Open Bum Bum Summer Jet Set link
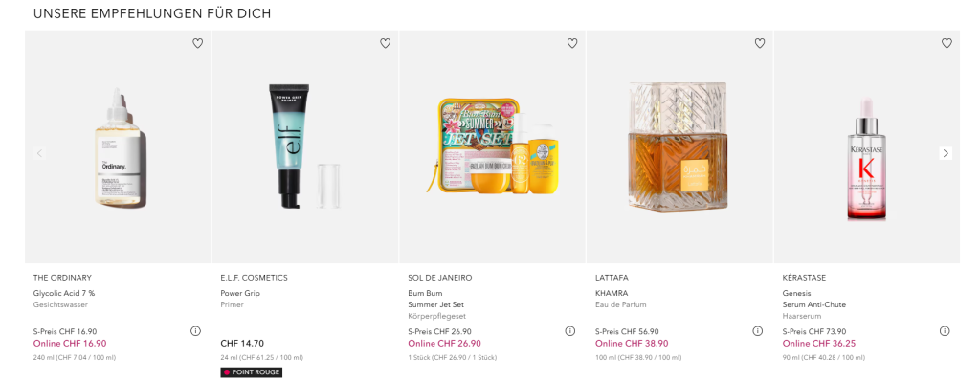Image resolution: width=980 pixels, height=382 pixels. (436, 299)
